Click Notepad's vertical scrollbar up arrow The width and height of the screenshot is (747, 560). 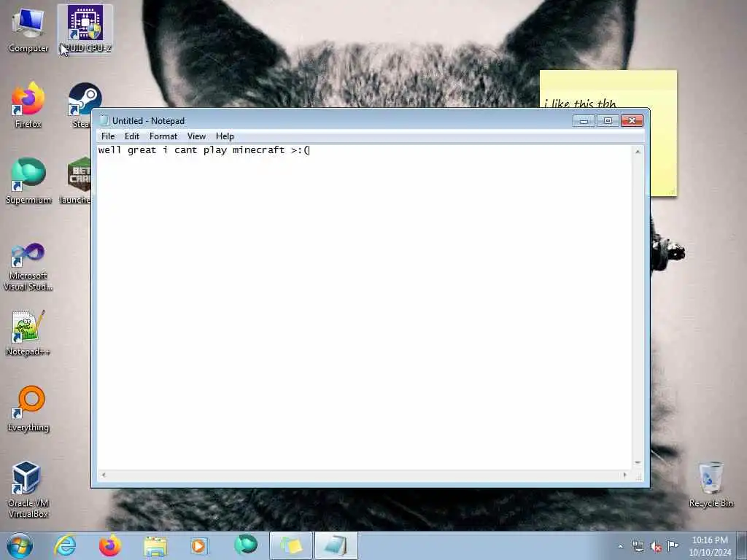click(x=638, y=152)
